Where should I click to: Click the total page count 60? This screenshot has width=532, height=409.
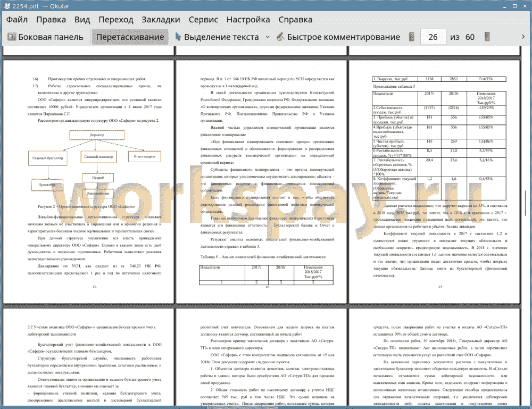pos(470,37)
